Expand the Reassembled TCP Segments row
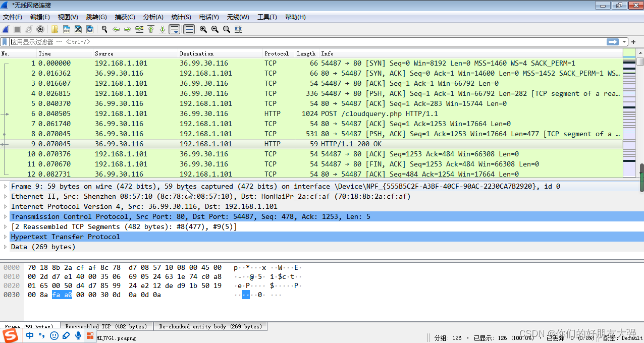The height and width of the screenshot is (343, 644). click(x=6, y=226)
